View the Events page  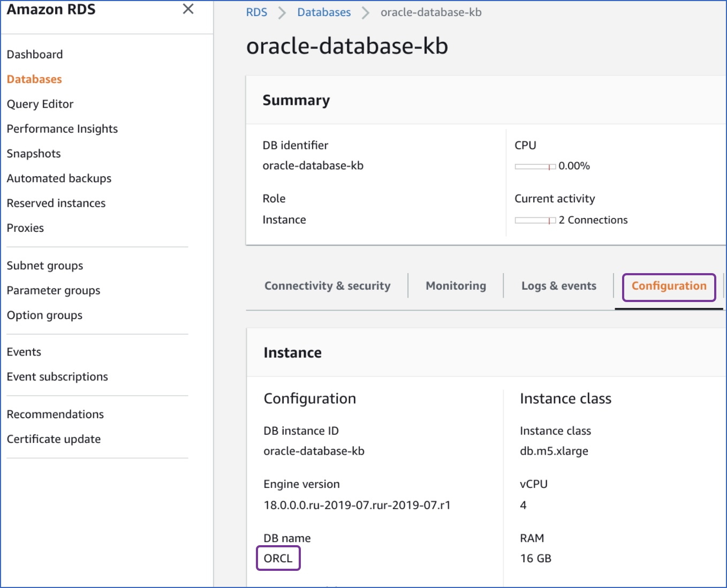[x=24, y=352]
